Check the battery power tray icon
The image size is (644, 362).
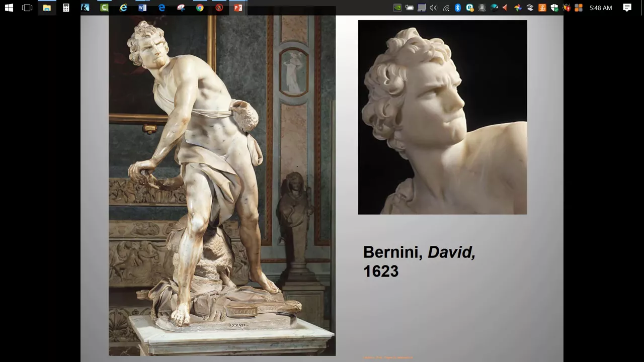410,8
